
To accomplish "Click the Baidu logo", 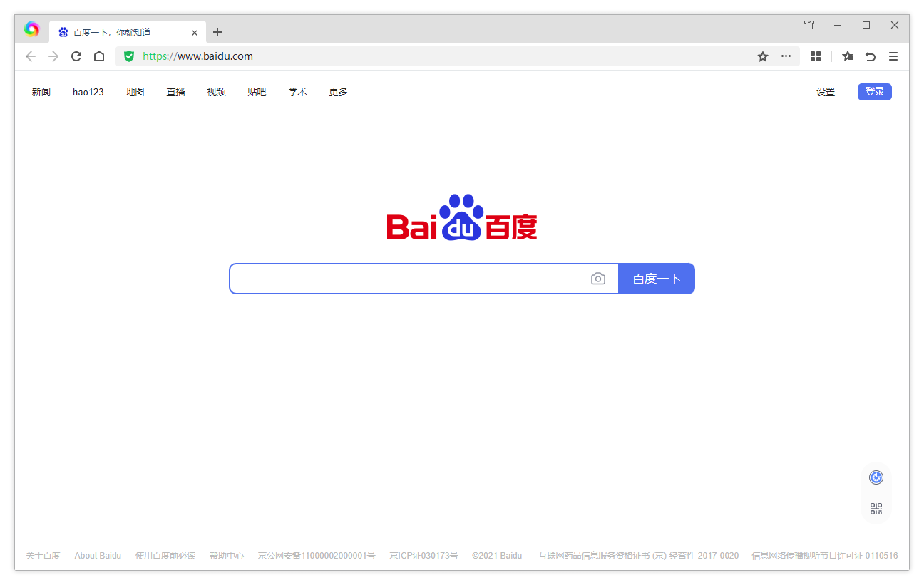I will [462, 217].
